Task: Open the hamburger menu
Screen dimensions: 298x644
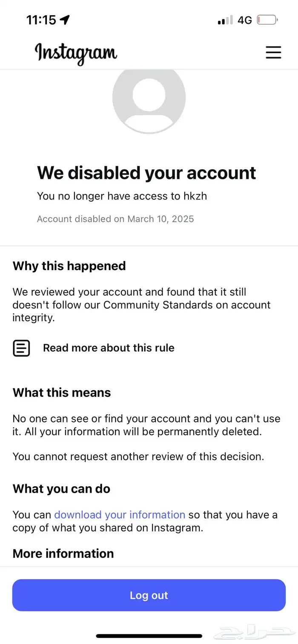Action: click(273, 52)
